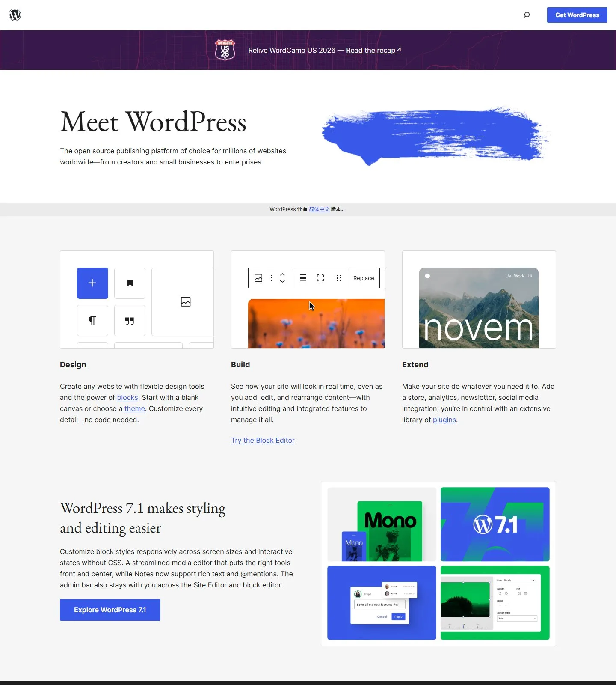The width and height of the screenshot is (616, 685).
Task: Click the Mono theme preview image
Action: point(382,524)
